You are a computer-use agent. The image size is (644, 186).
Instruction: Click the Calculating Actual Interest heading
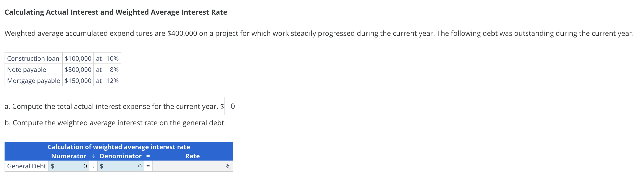116,12
